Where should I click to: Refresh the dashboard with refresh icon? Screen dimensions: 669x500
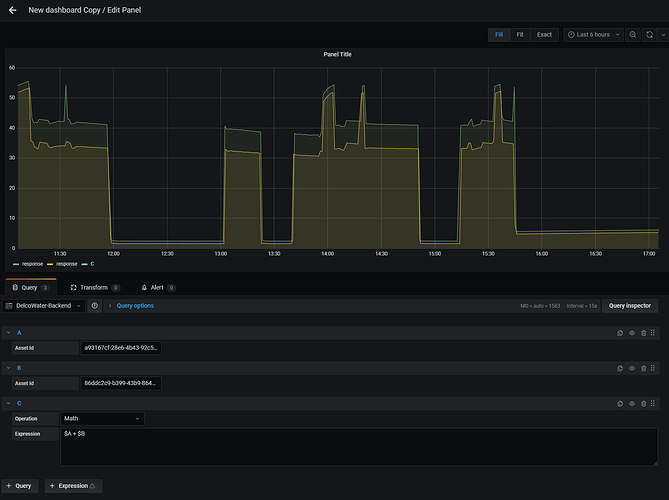click(x=649, y=35)
